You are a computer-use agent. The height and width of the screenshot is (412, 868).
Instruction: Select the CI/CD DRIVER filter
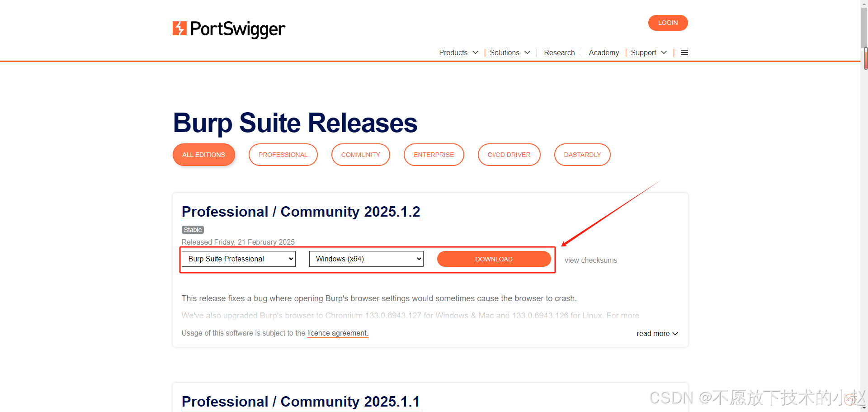coord(509,155)
